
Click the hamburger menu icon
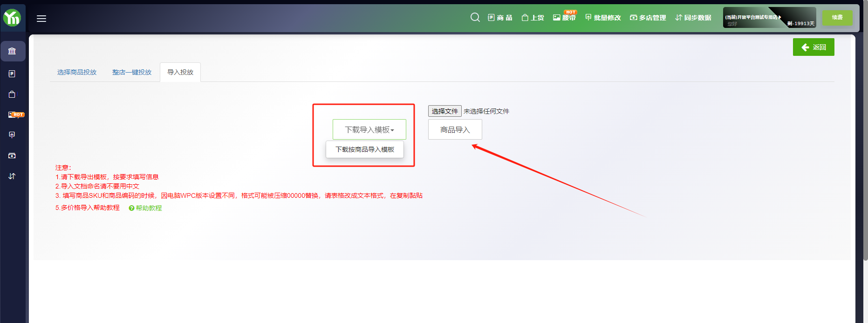[41, 19]
